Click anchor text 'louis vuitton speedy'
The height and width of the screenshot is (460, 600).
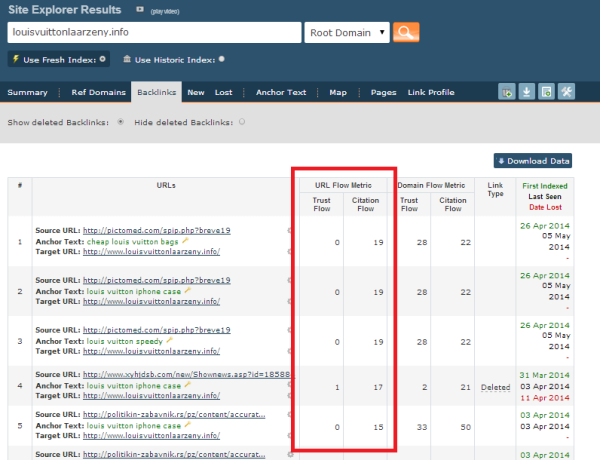(125, 341)
